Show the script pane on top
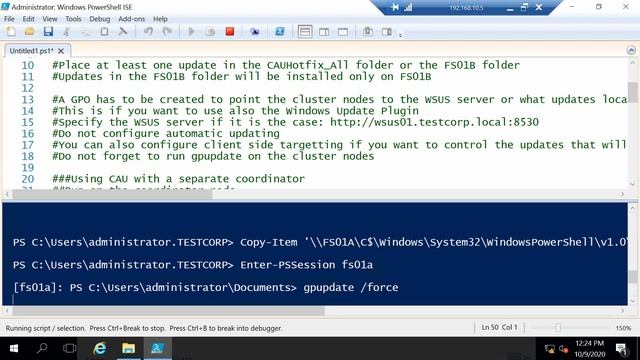 305,31
